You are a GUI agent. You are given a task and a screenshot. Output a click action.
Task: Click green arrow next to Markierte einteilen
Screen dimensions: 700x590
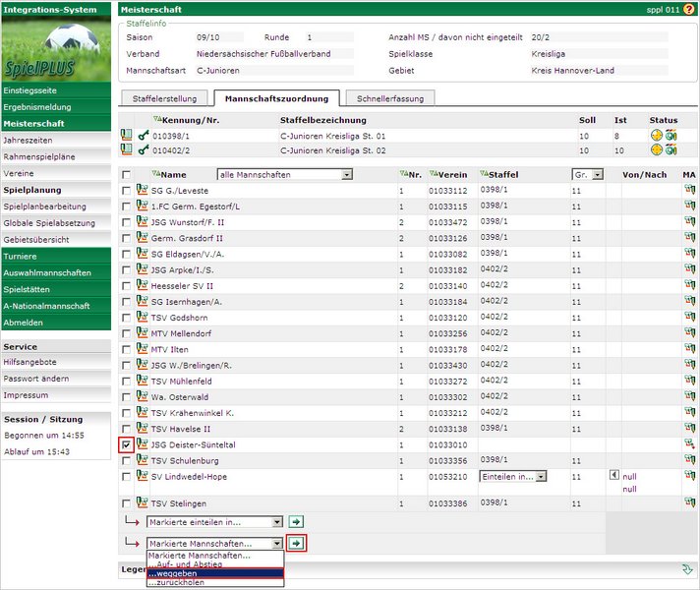click(x=296, y=522)
